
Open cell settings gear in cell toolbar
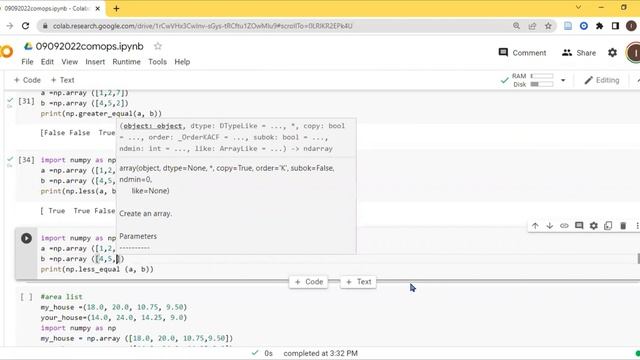coord(593,226)
